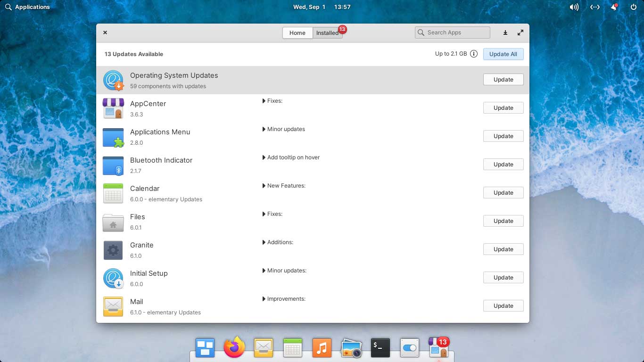Image resolution: width=644 pixels, height=362 pixels.
Task: Launch Music from the dock
Action: pos(322,348)
